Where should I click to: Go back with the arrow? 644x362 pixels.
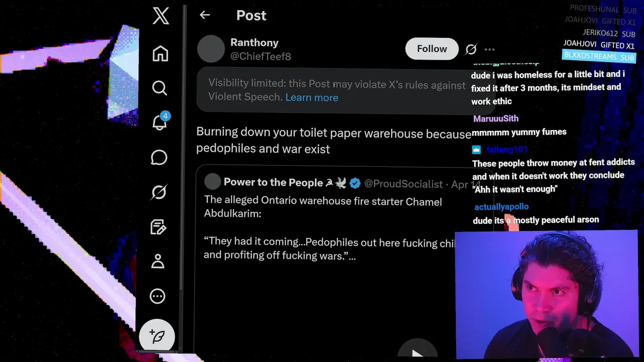204,15
